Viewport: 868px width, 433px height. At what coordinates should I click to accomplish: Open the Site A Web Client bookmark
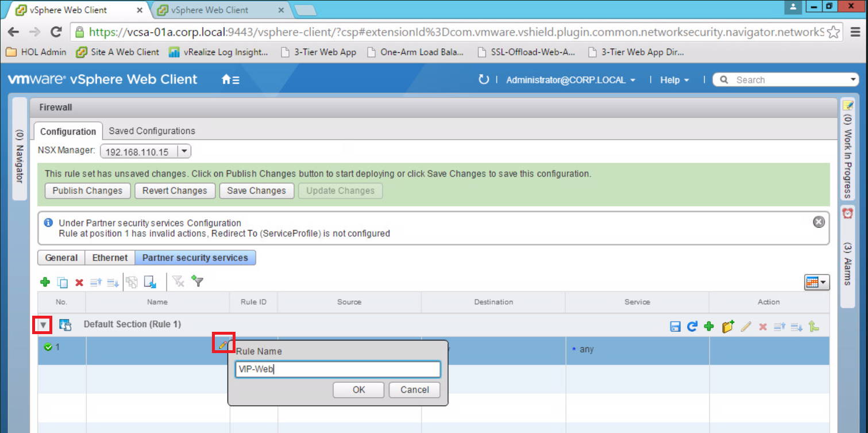tap(118, 52)
